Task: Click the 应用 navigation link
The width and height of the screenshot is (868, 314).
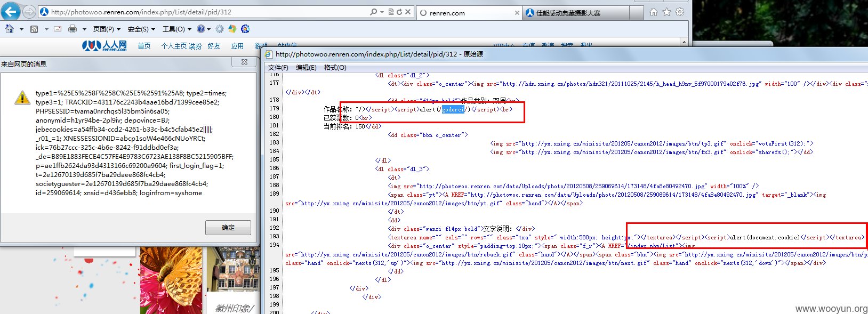Action: coord(237,46)
